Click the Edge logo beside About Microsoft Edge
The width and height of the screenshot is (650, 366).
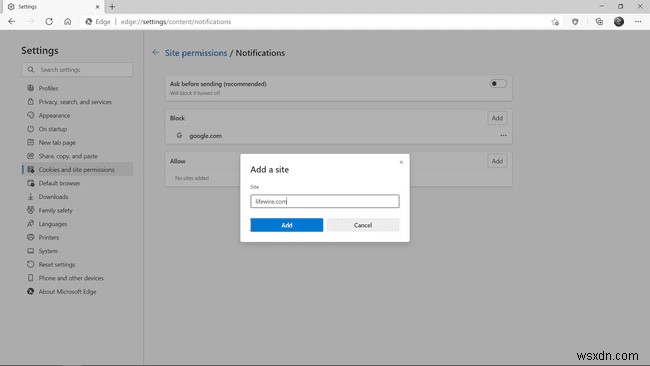point(30,291)
